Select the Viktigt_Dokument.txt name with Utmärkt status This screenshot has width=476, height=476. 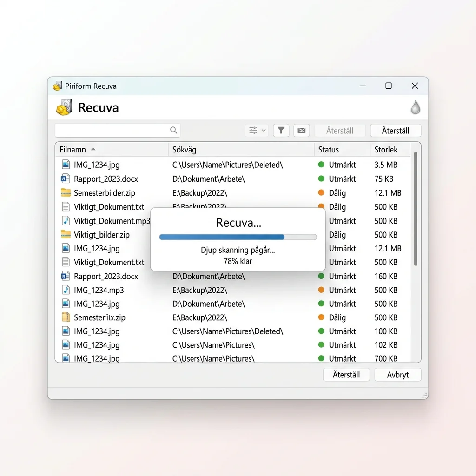coord(109,262)
